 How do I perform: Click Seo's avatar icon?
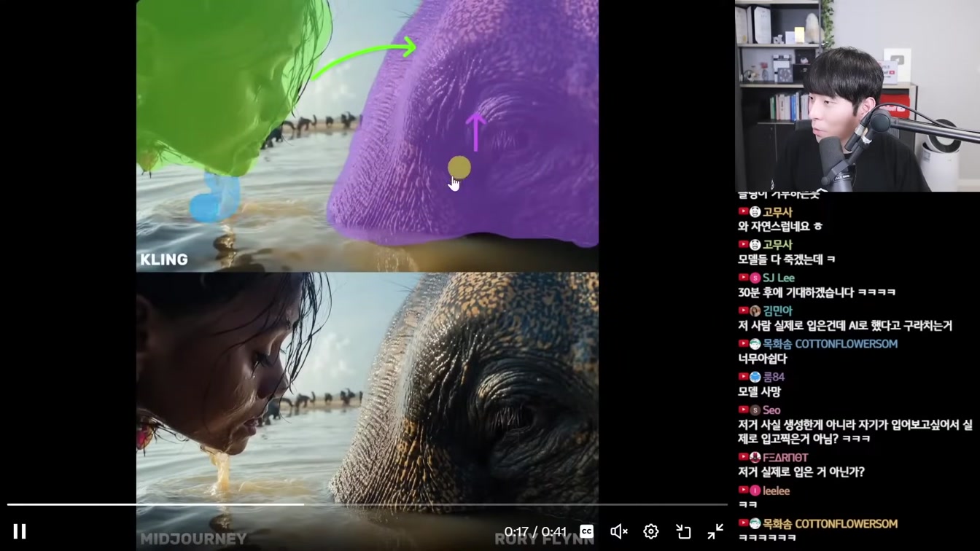[x=755, y=410]
